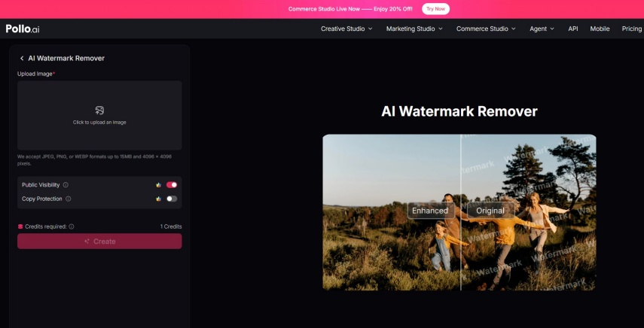
Task: Expand the Commerce Studio dropdown
Action: click(x=486, y=29)
